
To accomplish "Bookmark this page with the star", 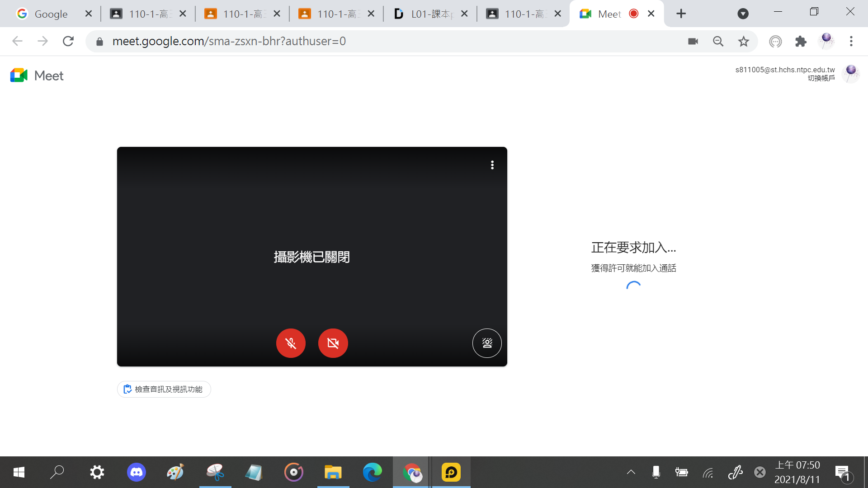I will pos(743,42).
